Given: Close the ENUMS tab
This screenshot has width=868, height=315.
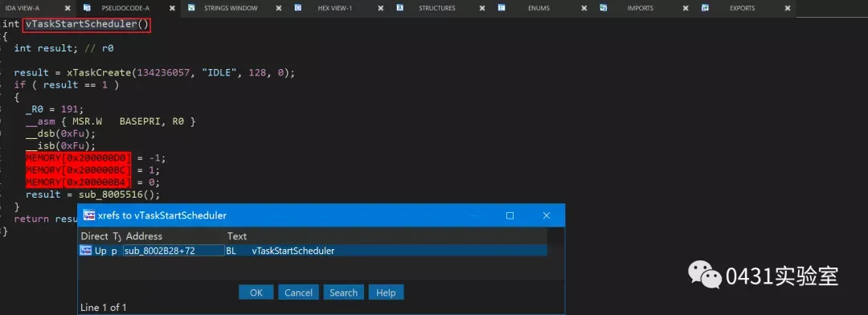Looking at the screenshot, I should tap(584, 8).
